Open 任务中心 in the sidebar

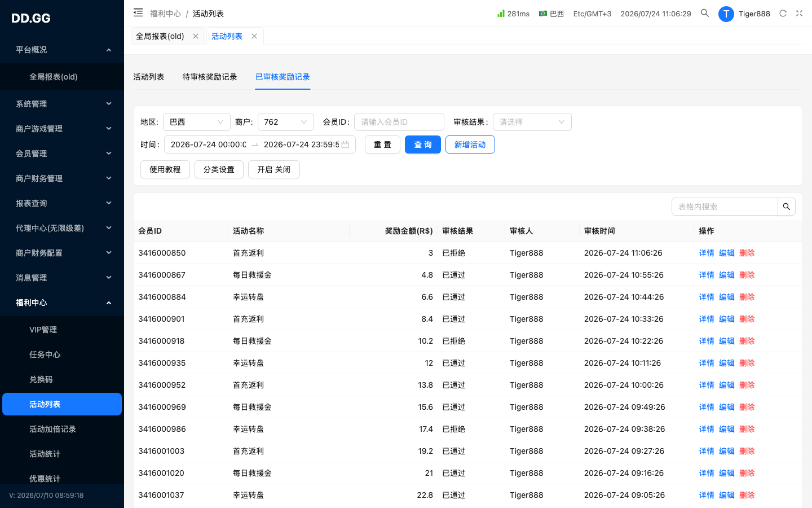[x=62, y=354]
